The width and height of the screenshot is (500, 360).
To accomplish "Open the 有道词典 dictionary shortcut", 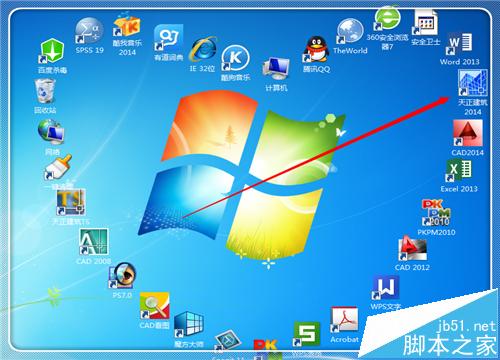I will 169,37.
